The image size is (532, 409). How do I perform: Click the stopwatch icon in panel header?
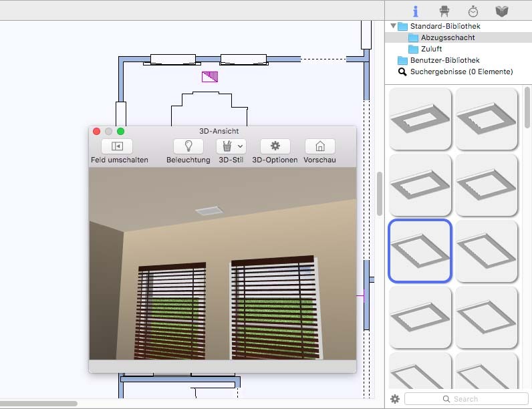point(473,11)
